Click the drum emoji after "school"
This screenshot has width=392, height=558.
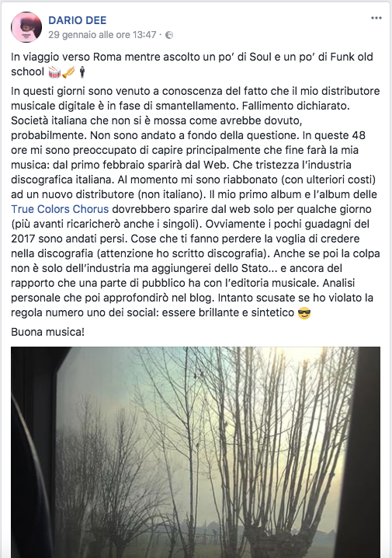tap(54, 71)
